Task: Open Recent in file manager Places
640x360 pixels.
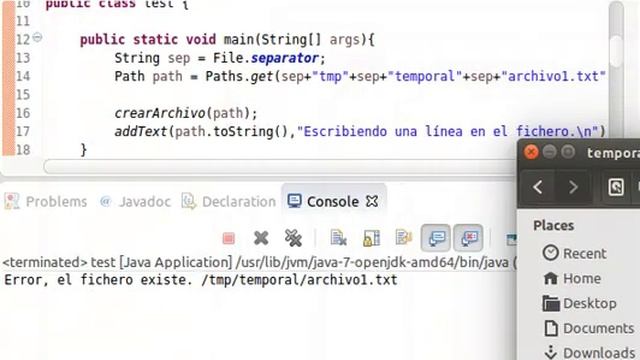Action: 574,253
